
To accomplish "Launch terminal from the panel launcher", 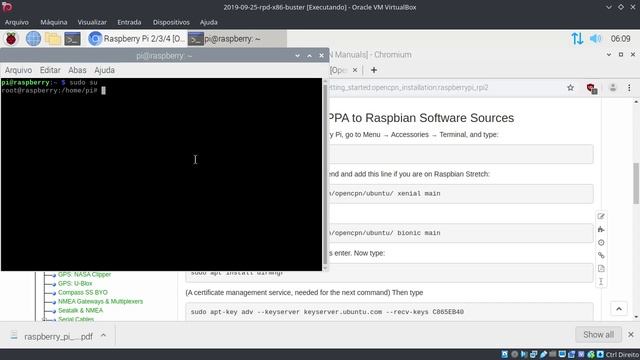I will click(x=72, y=39).
